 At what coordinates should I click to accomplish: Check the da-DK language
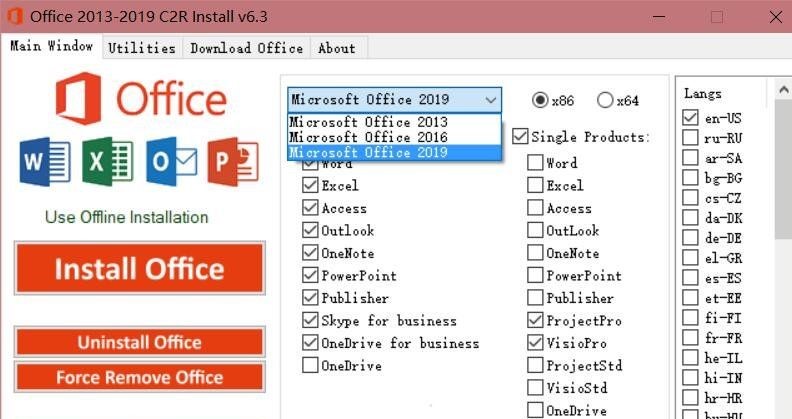pyautogui.click(x=690, y=218)
